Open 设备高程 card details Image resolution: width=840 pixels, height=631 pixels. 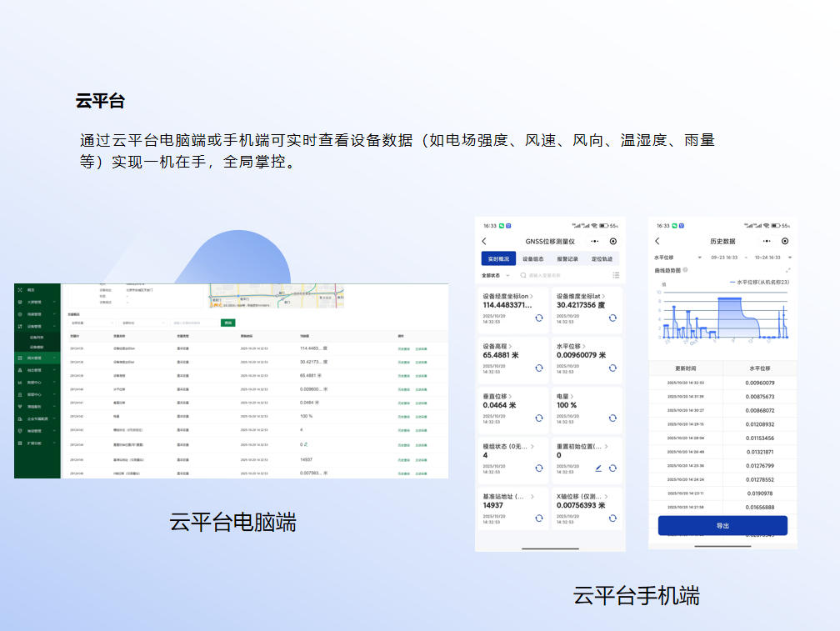click(x=497, y=346)
